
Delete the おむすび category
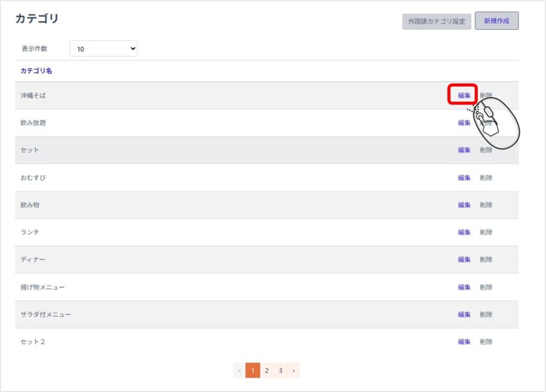486,178
